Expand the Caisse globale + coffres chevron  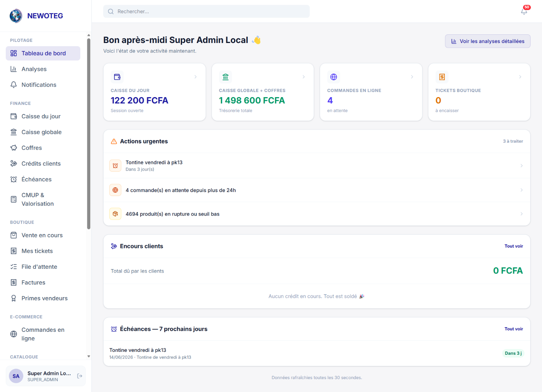coord(304,77)
